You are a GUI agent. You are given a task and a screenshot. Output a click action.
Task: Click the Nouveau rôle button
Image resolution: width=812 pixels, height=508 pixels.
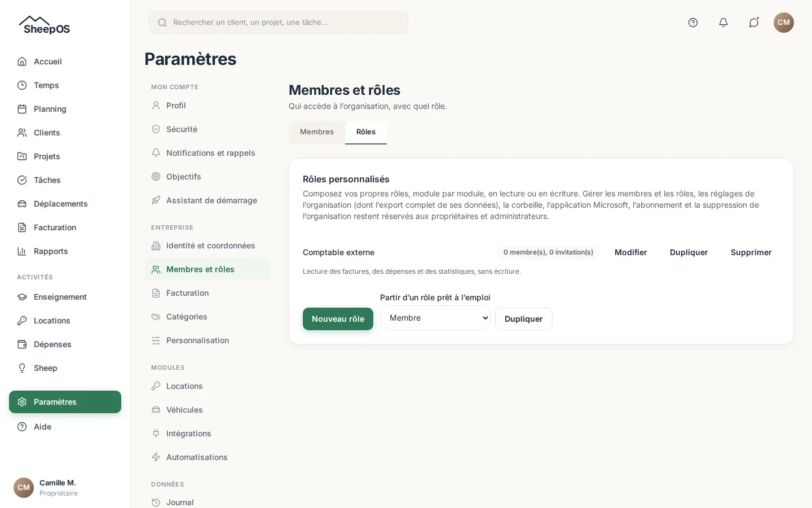coord(338,319)
